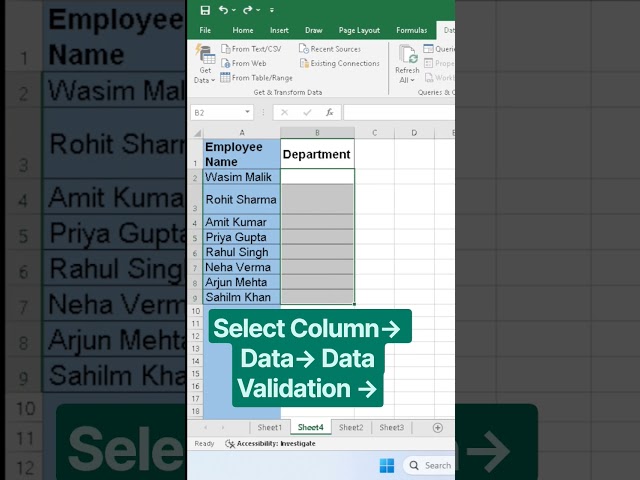Select row 10 header
This screenshot has width=640, height=480.
[196, 311]
